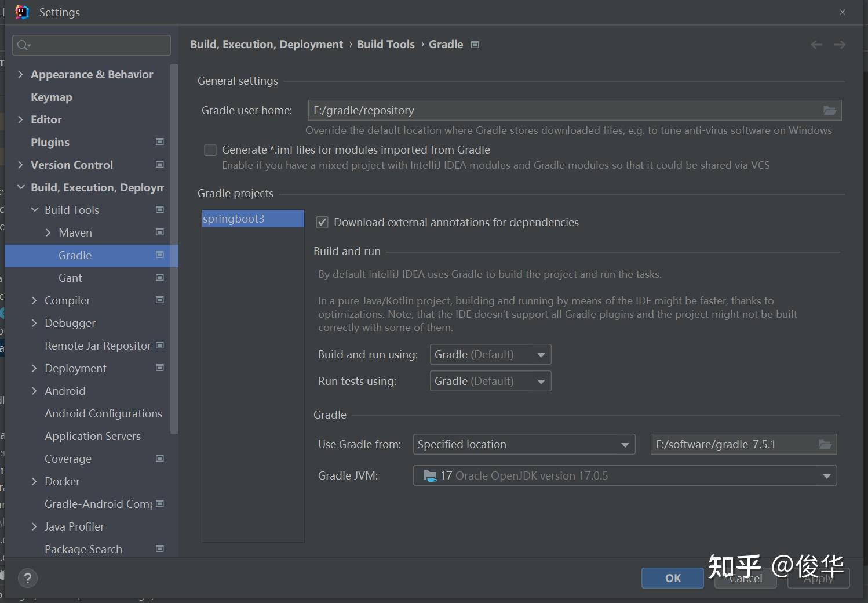Click Build Tools in the breadcrumb
This screenshot has width=868, height=603.
point(386,45)
